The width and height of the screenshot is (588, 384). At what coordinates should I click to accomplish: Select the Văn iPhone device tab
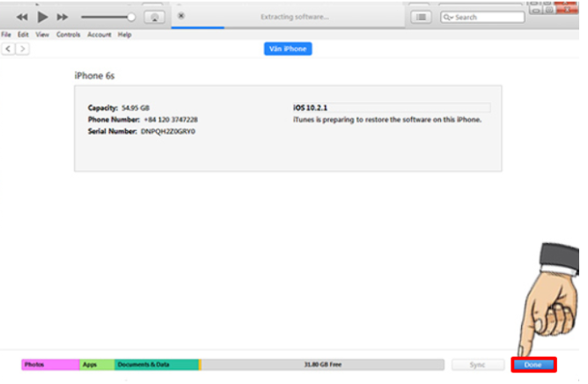[x=288, y=48]
